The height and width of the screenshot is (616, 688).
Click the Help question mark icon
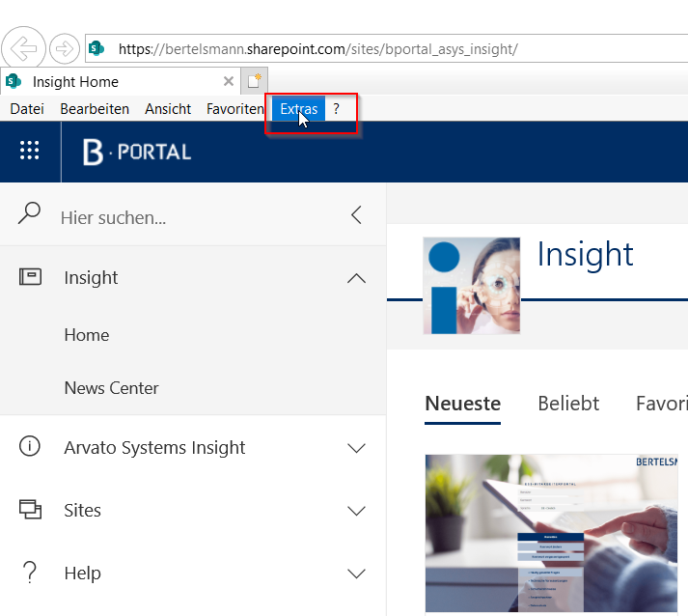coord(30,573)
